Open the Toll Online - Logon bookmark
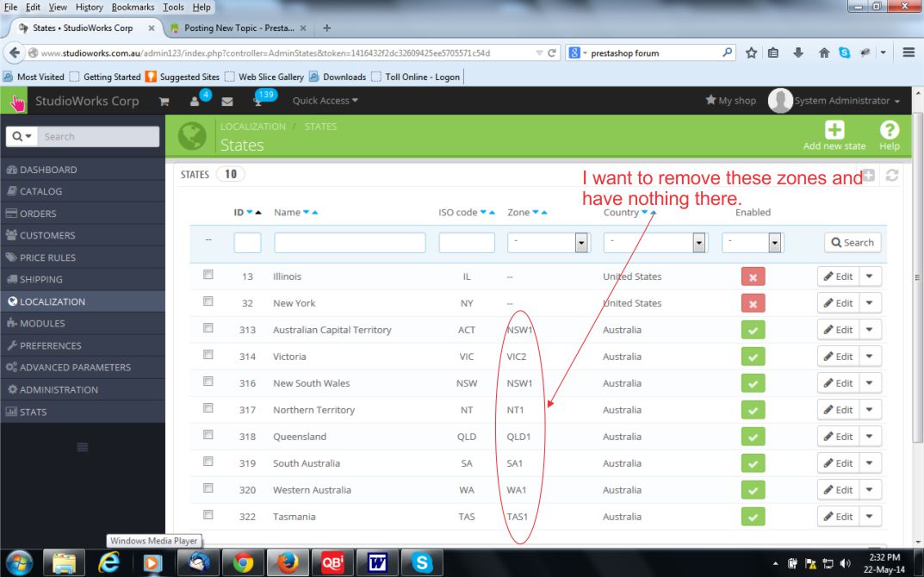The image size is (924, 577). (x=415, y=77)
